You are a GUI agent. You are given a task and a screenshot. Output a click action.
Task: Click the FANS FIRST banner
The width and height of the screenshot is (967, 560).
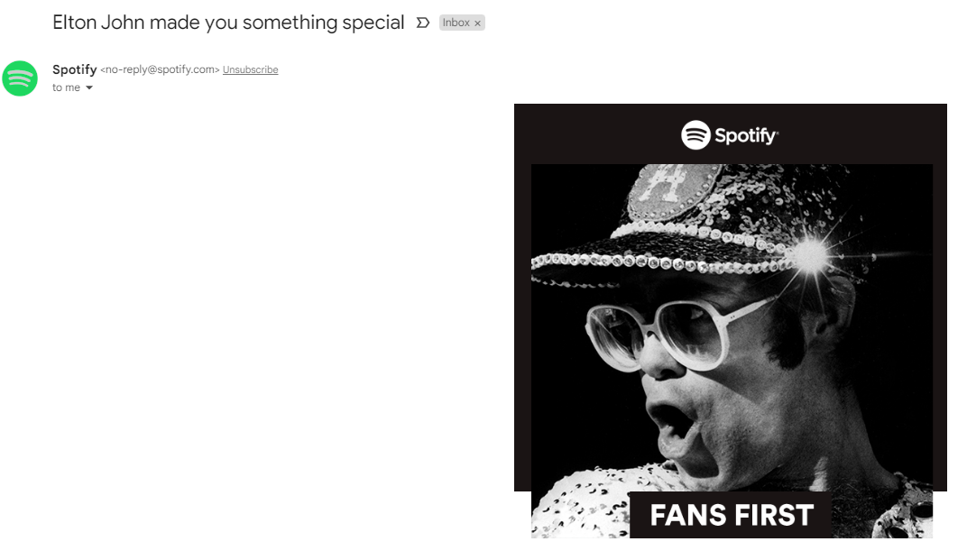732,515
